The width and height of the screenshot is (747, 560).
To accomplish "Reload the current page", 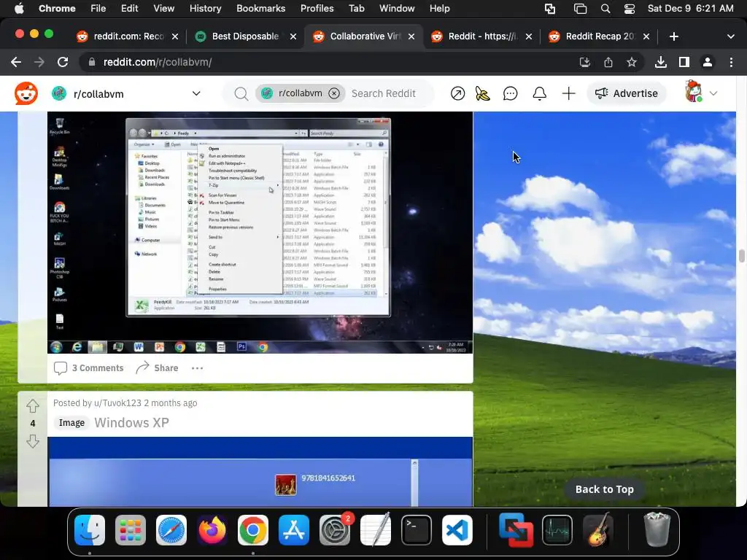I will tap(63, 62).
